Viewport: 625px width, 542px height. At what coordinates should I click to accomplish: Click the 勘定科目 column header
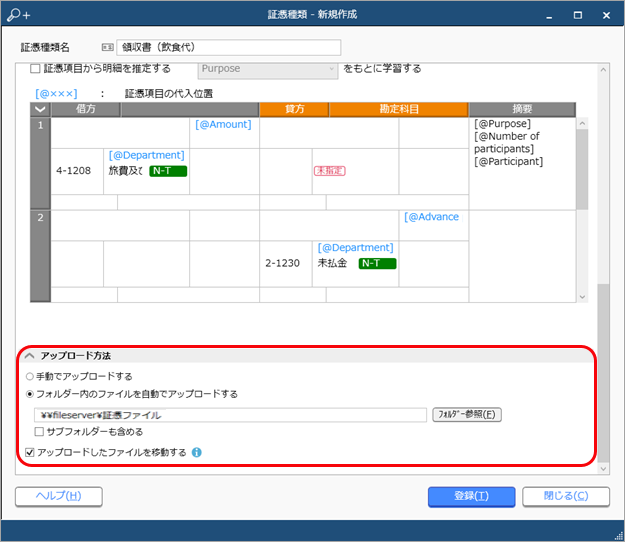[x=399, y=109]
